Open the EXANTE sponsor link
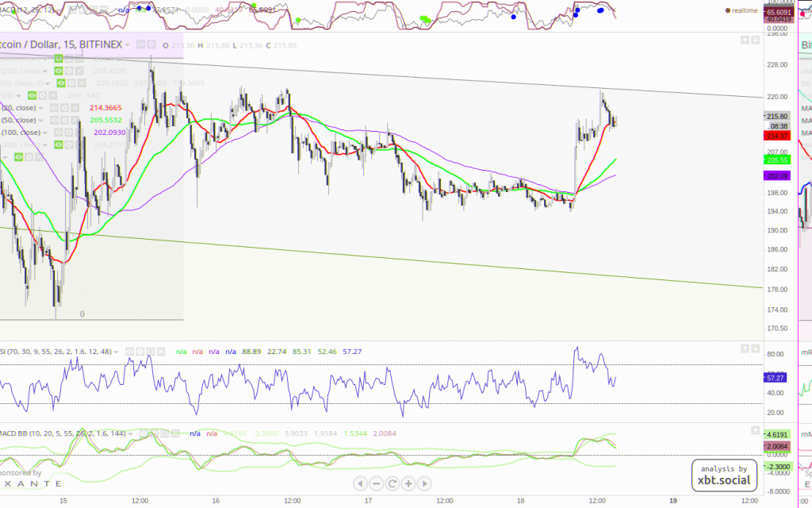The image size is (812, 508). (x=30, y=483)
